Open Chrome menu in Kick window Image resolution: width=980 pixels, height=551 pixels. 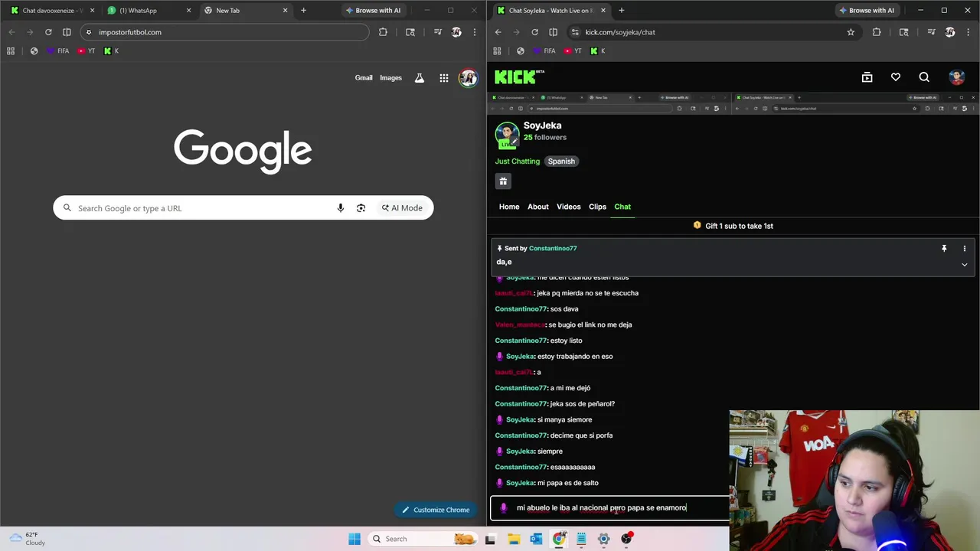(969, 32)
